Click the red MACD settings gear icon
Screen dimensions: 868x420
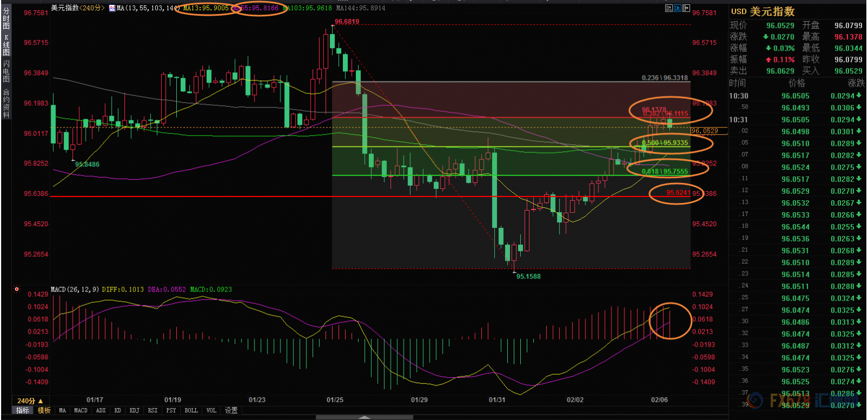pos(17,289)
